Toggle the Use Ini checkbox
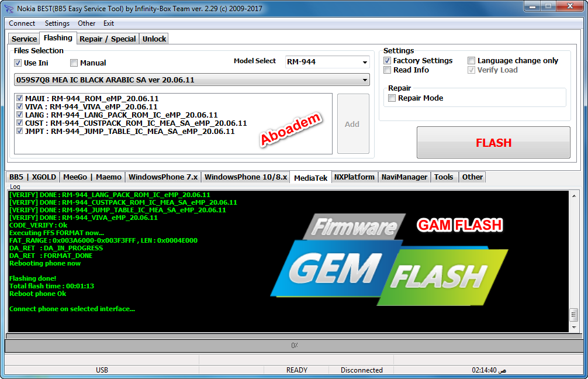Screen dimensions: 588x379 [18, 63]
